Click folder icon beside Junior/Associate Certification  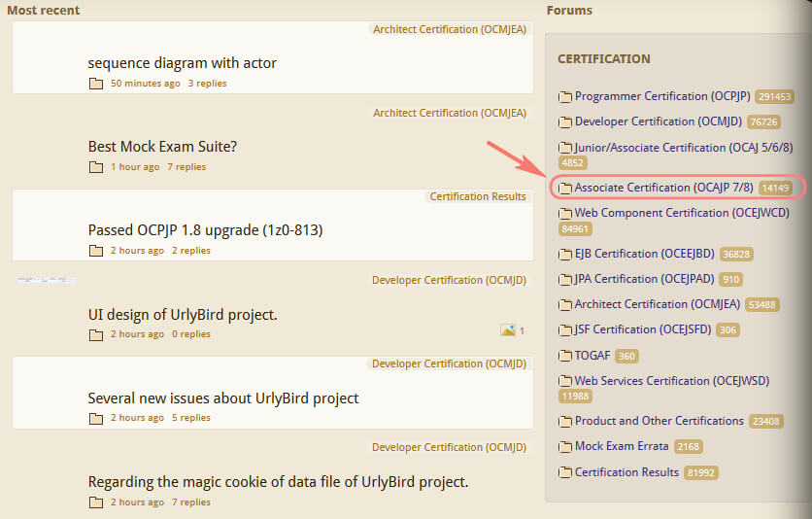coord(565,148)
